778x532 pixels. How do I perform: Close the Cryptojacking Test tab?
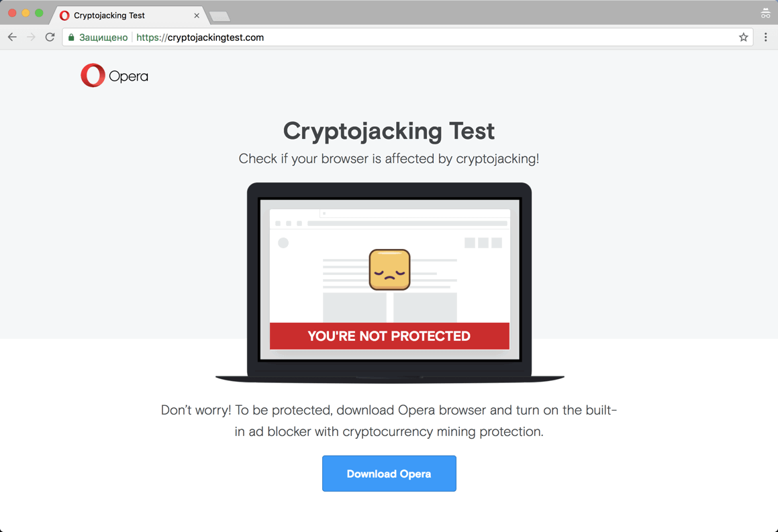[x=197, y=15]
